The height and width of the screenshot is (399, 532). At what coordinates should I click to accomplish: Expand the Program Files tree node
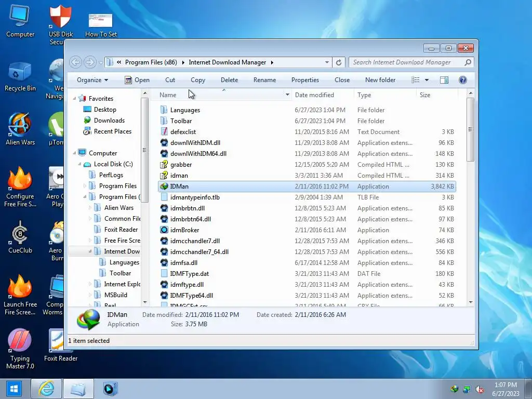(85, 186)
